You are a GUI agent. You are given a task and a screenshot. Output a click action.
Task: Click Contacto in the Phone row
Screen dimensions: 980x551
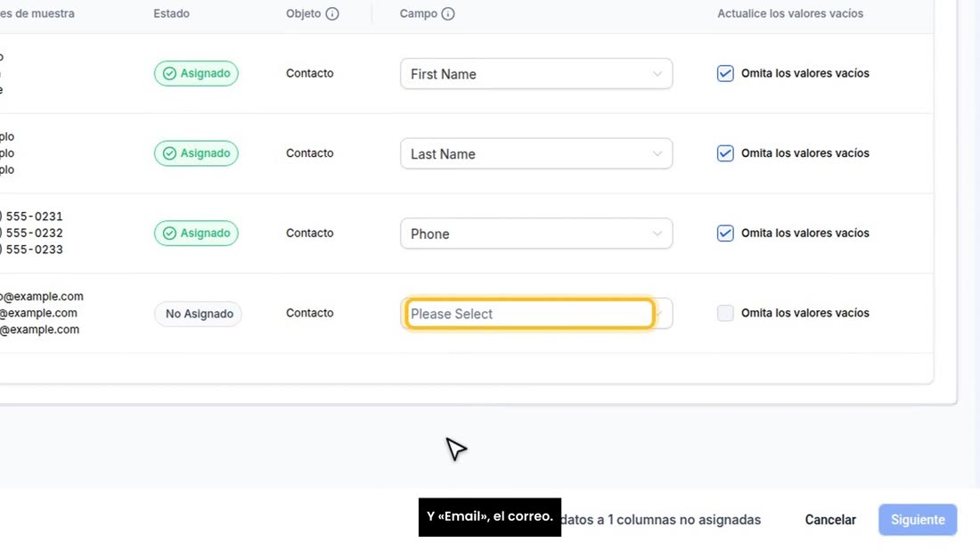309,234
